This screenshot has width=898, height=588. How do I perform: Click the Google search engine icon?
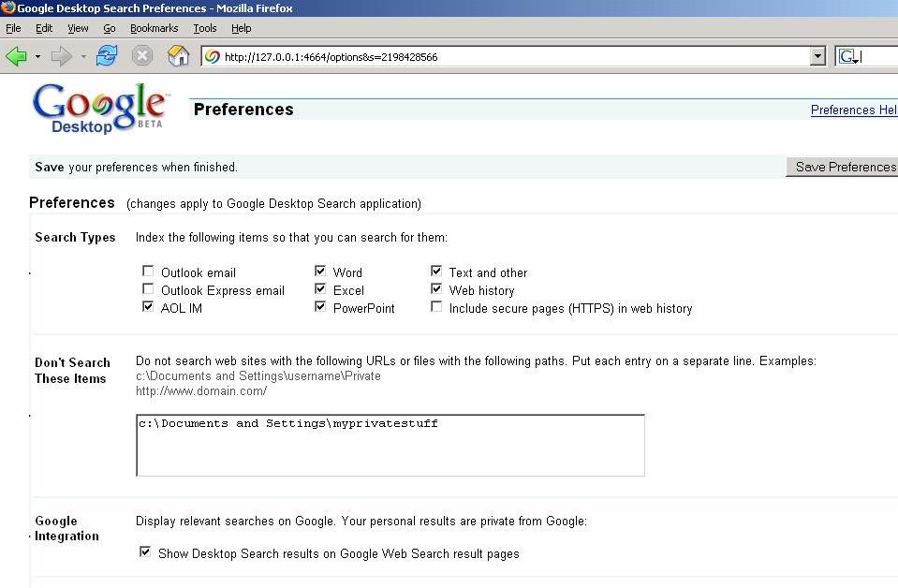click(848, 57)
